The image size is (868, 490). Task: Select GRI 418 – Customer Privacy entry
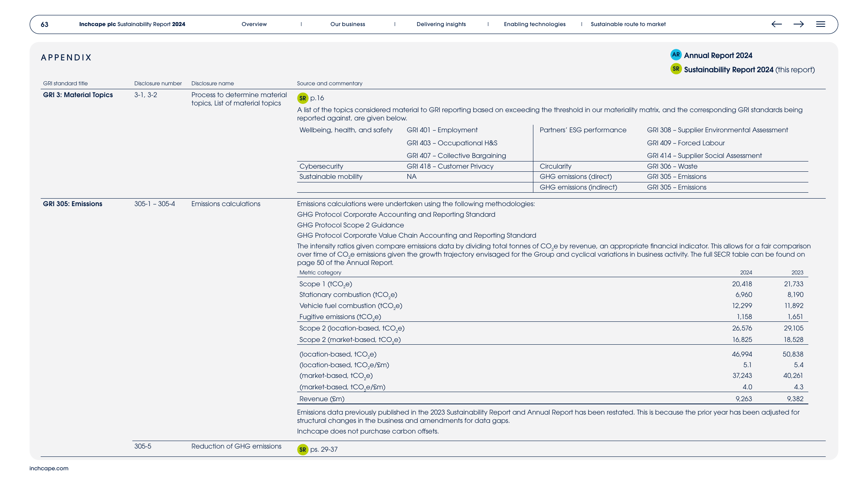click(x=450, y=166)
